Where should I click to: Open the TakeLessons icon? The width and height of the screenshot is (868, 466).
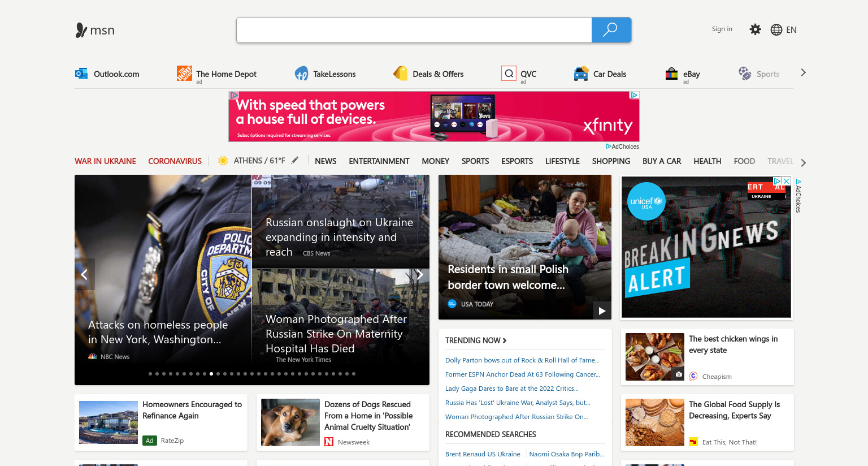click(301, 74)
